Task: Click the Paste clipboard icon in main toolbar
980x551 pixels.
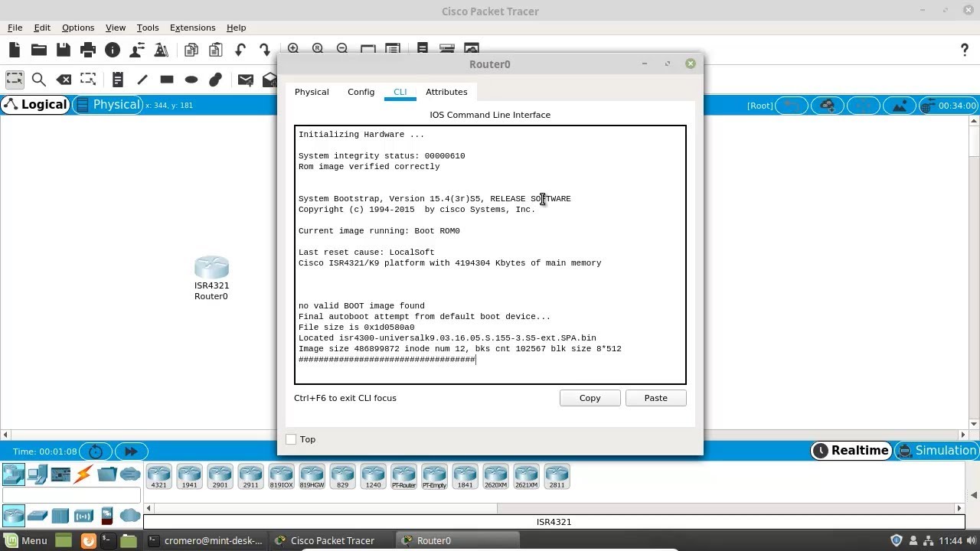Action: coord(216,51)
